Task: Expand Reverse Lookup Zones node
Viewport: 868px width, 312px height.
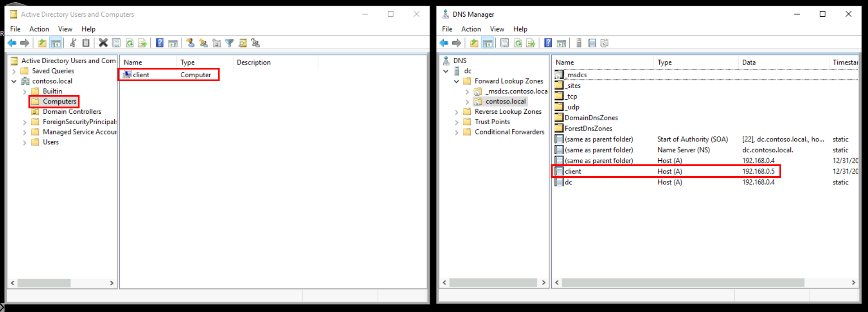Action: coord(457,112)
